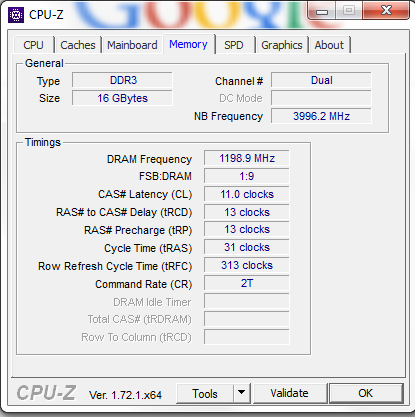415x417 pixels.
Task: Go to the SPD tab
Action: coord(234,45)
